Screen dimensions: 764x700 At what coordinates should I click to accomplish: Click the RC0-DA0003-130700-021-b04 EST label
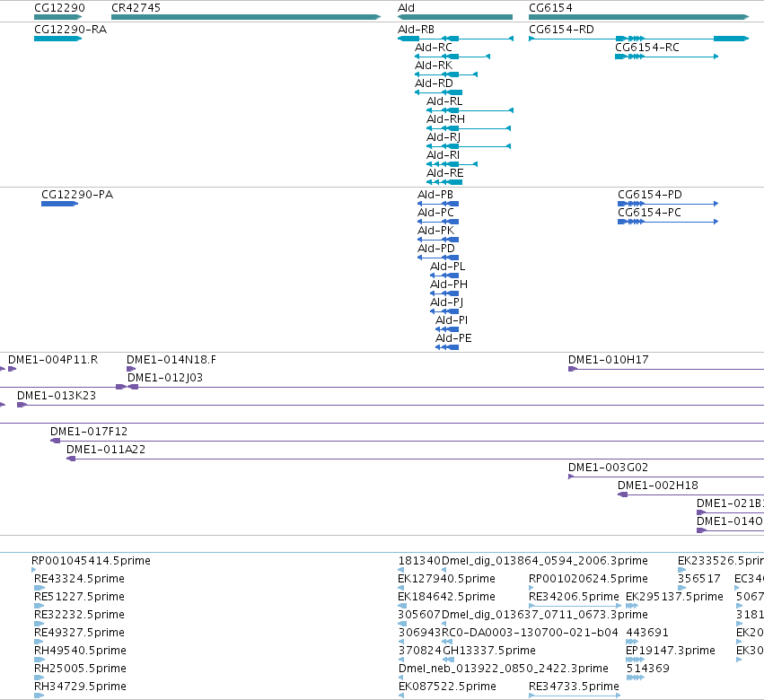(x=530, y=633)
